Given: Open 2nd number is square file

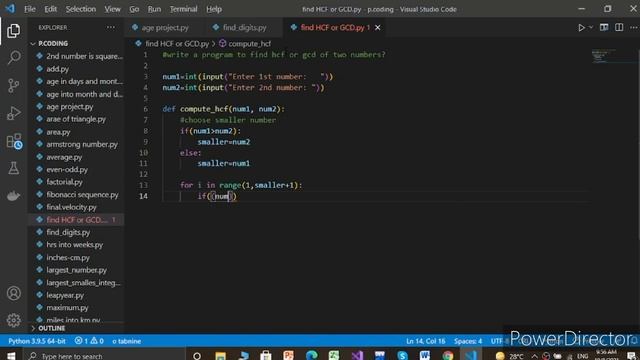Looking at the screenshot, I should point(84,56).
